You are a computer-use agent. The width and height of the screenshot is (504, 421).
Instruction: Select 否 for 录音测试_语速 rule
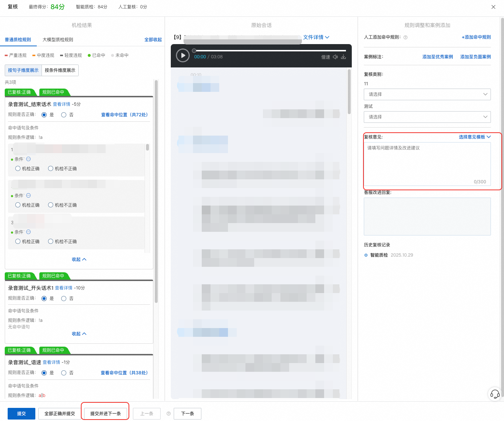pos(64,373)
